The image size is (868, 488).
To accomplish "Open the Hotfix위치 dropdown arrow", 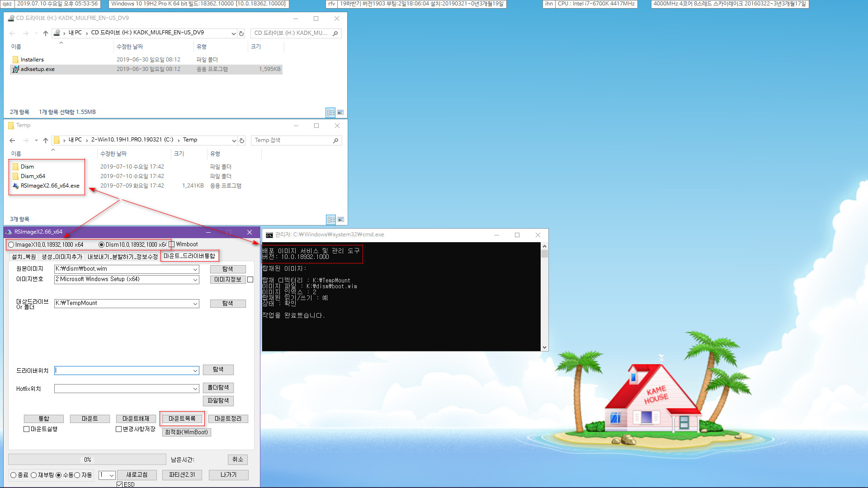I will tap(195, 389).
